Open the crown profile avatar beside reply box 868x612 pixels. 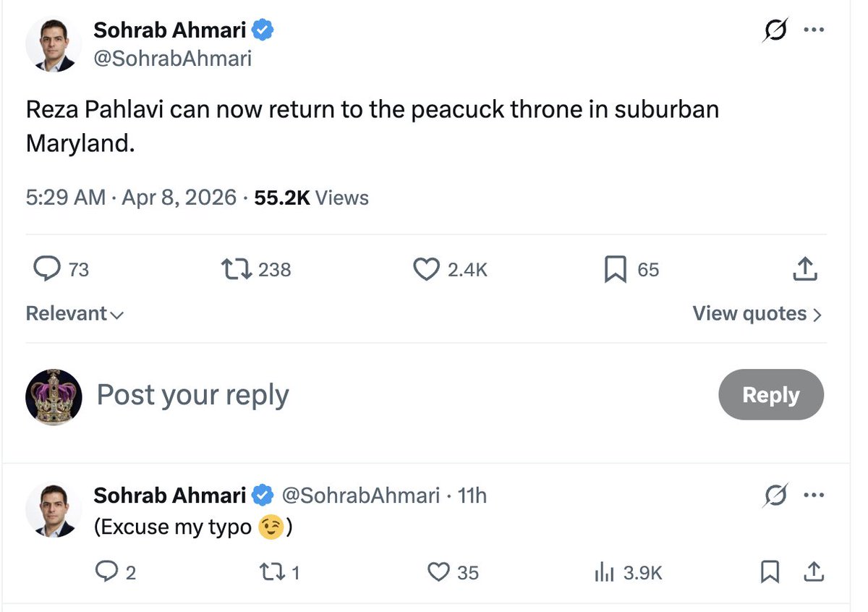(54, 396)
